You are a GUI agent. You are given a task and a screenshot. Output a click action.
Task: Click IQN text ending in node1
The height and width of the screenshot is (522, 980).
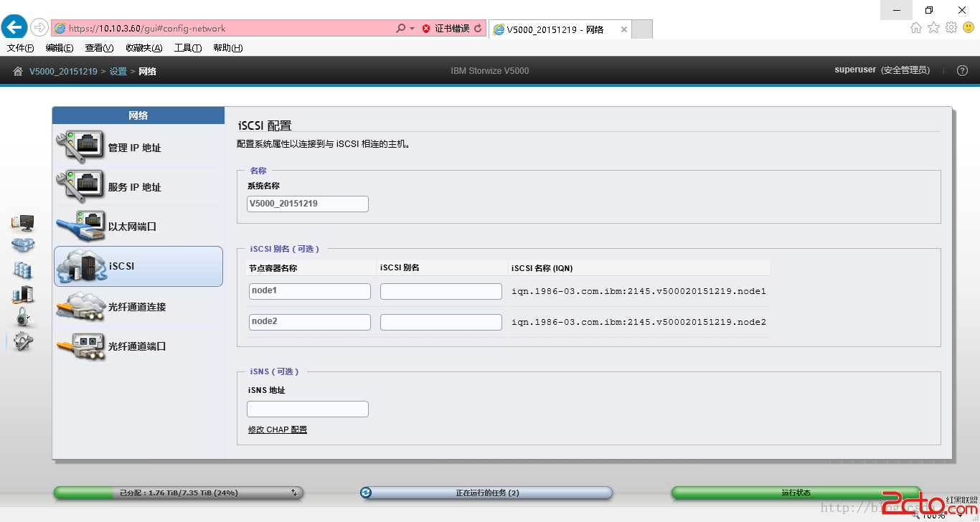[x=639, y=291]
